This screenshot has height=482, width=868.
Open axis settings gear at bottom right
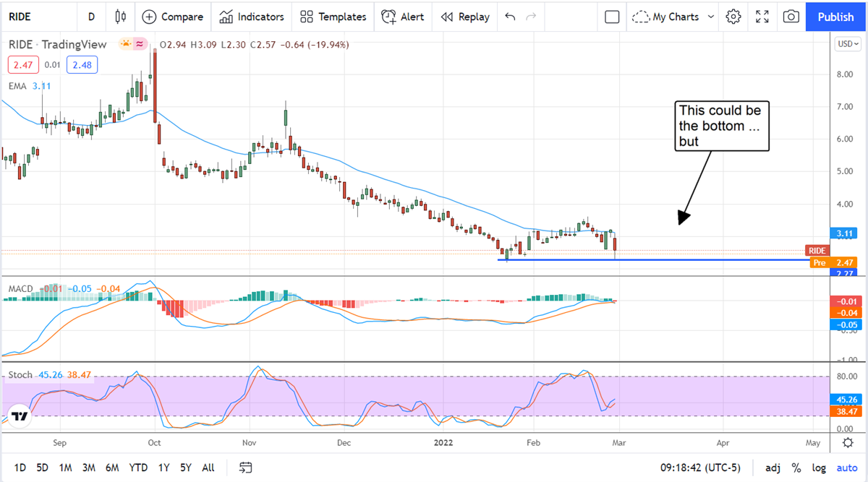click(847, 442)
